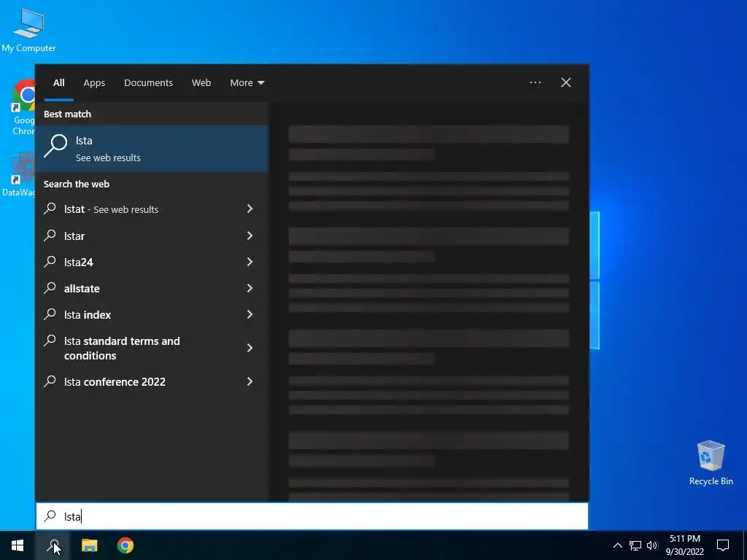Open the Action Center notifications icon

723,545
